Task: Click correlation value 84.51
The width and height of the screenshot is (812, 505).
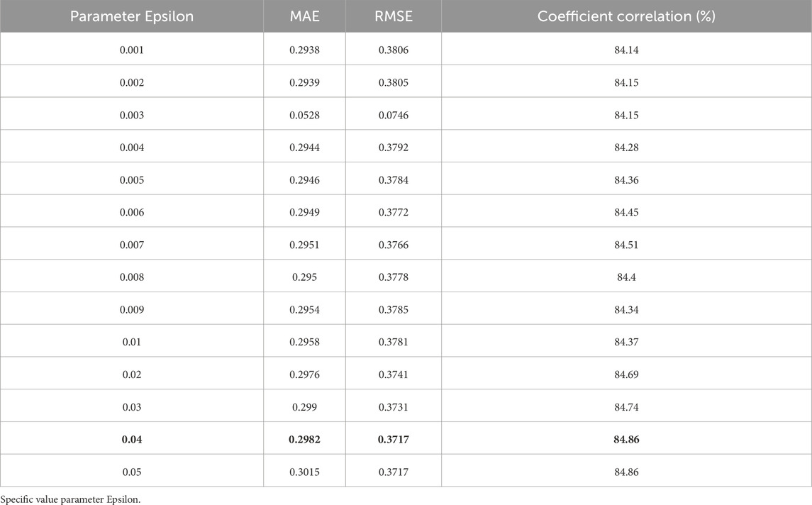Action: [x=626, y=245]
